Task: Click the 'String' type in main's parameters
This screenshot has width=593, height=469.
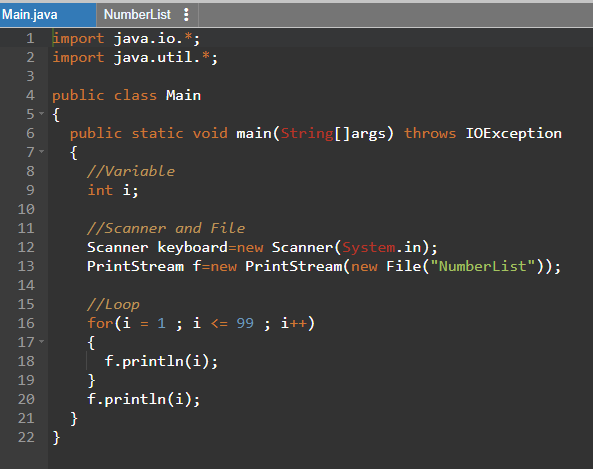Action: (x=307, y=134)
